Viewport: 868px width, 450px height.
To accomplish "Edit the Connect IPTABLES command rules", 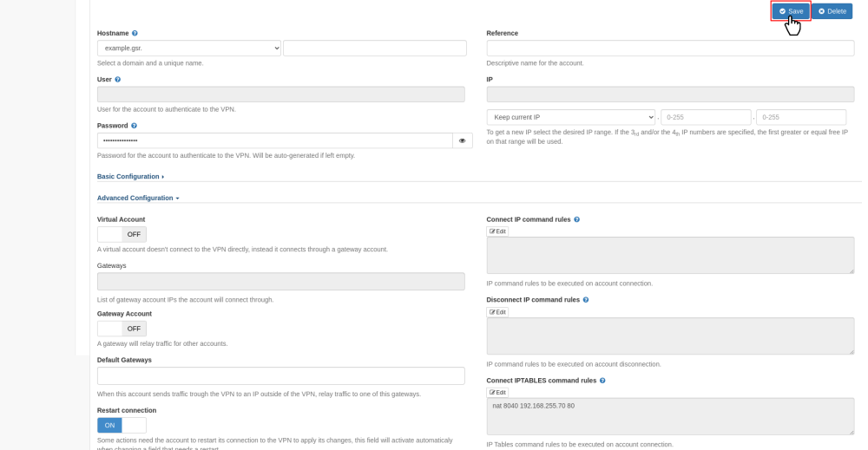I will click(497, 393).
